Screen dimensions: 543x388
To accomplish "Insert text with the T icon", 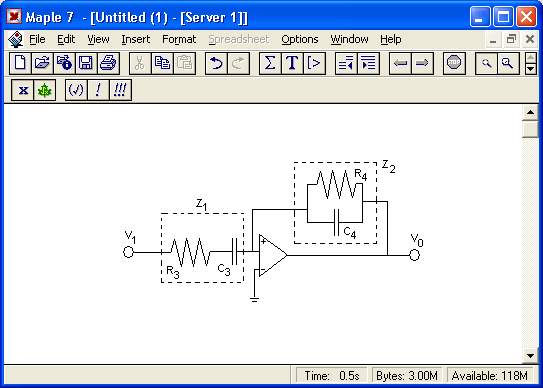I will click(292, 63).
